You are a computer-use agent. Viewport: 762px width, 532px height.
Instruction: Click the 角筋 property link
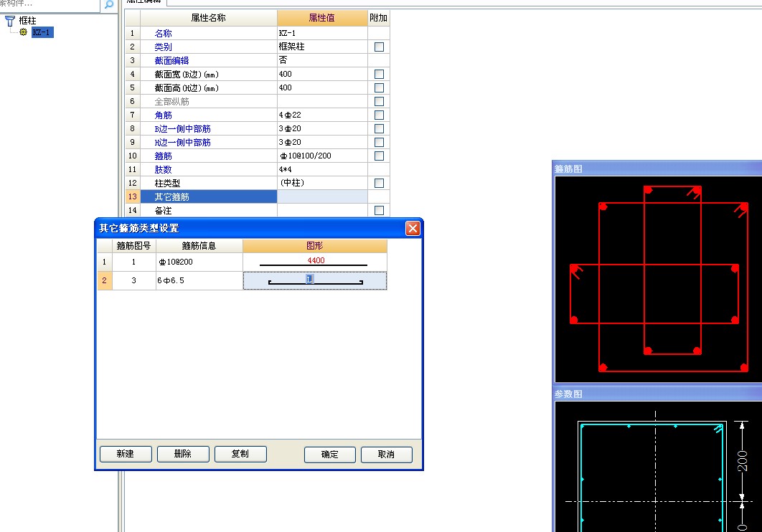pyautogui.click(x=163, y=115)
